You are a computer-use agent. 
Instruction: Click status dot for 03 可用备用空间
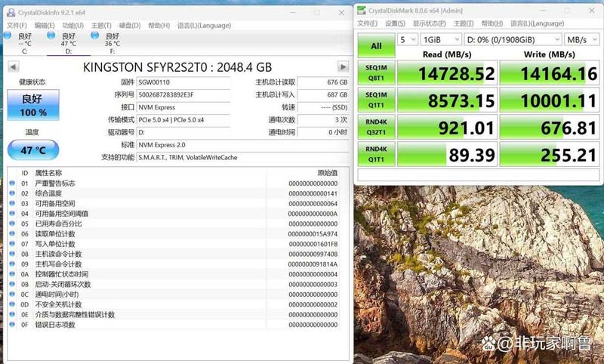pyautogui.click(x=12, y=203)
